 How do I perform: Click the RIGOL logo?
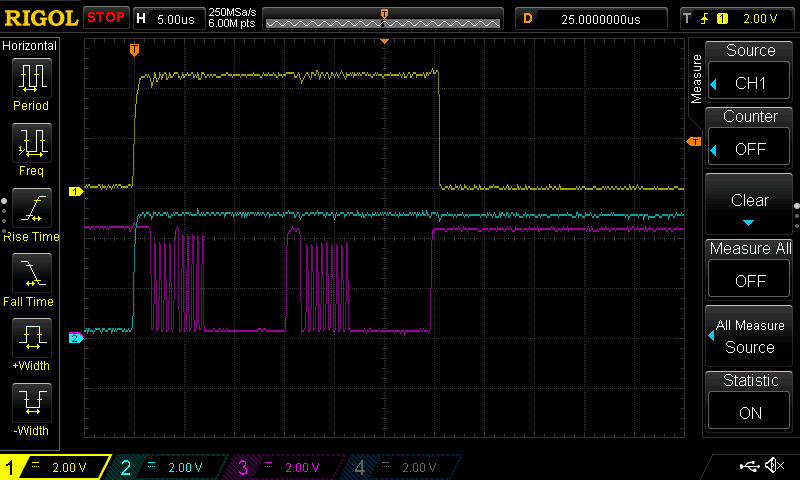click(40, 17)
